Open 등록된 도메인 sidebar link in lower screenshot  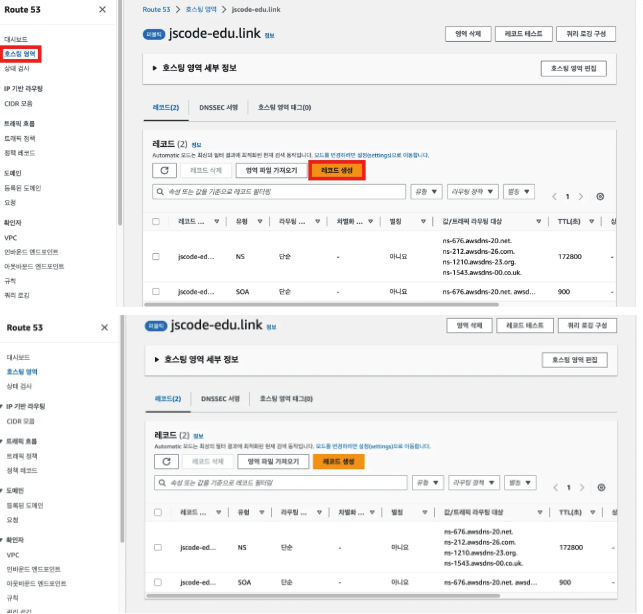click(25, 505)
